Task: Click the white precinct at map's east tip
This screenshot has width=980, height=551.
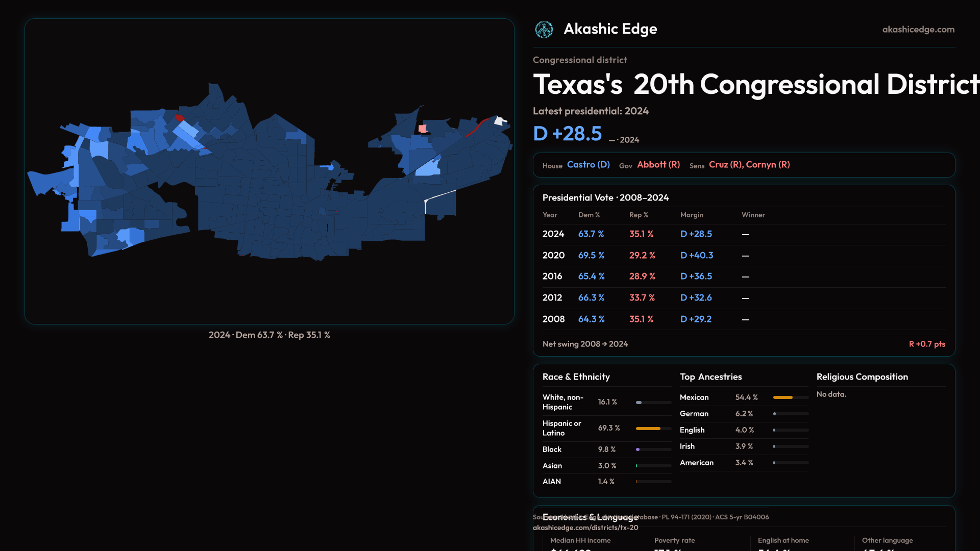Action: coord(500,121)
